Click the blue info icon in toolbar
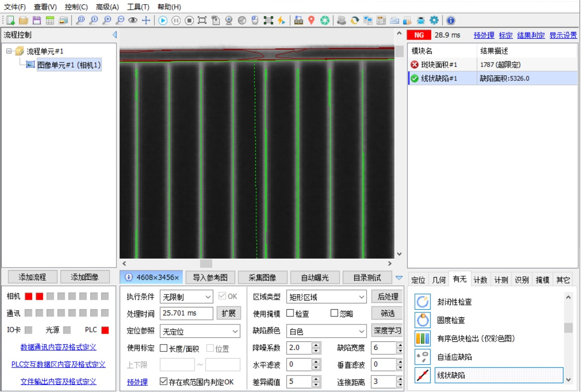 [451, 20]
